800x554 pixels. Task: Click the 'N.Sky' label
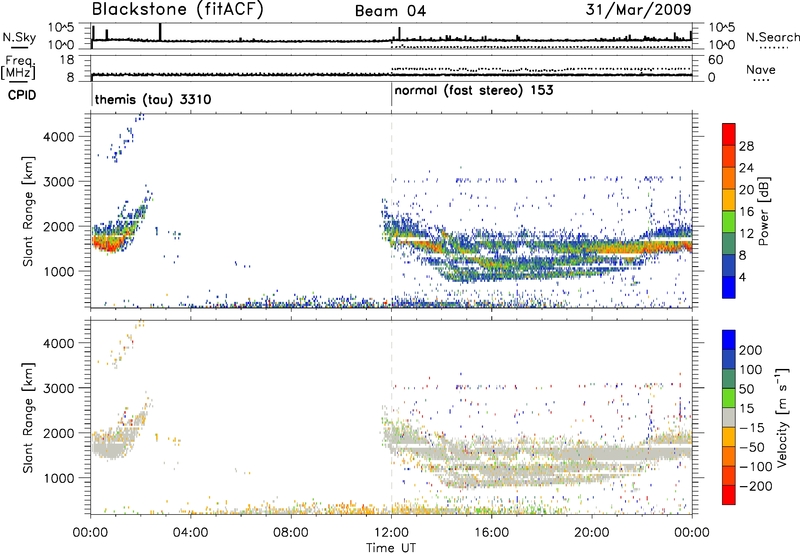click(x=19, y=37)
